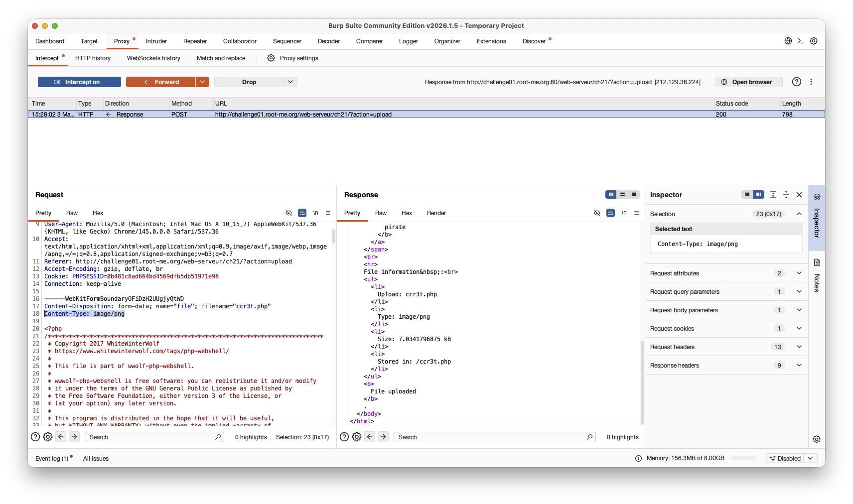Image resolution: width=853 pixels, height=504 pixels.
Task: Open Response panel search settings gear
Action: pyautogui.click(x=357, y=437)
